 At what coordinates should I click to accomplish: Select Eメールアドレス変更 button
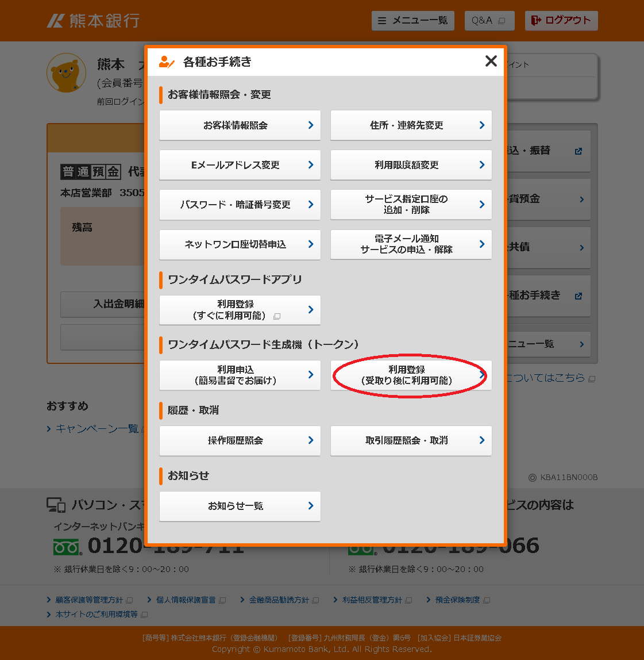240,165
